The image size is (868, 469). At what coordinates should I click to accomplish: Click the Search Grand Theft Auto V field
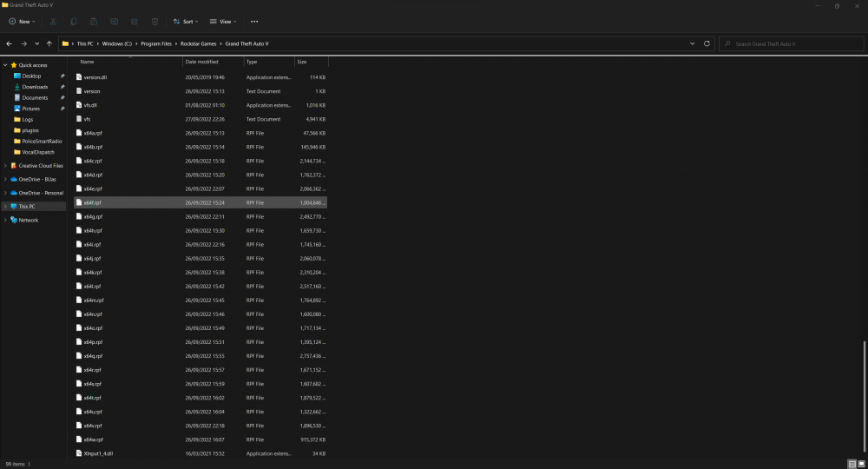click(791, 43)
